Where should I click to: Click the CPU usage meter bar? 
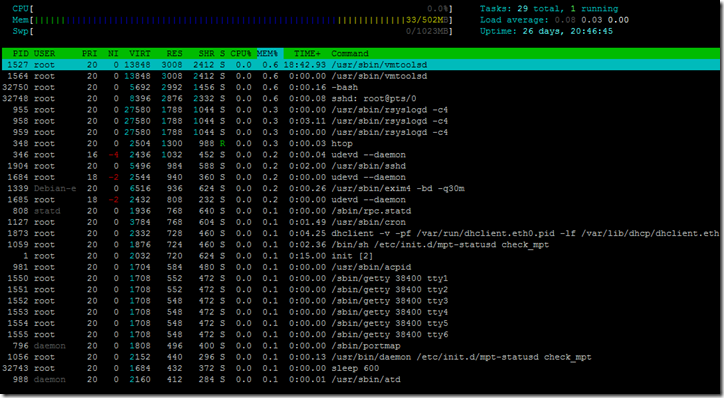pos(232,9)
